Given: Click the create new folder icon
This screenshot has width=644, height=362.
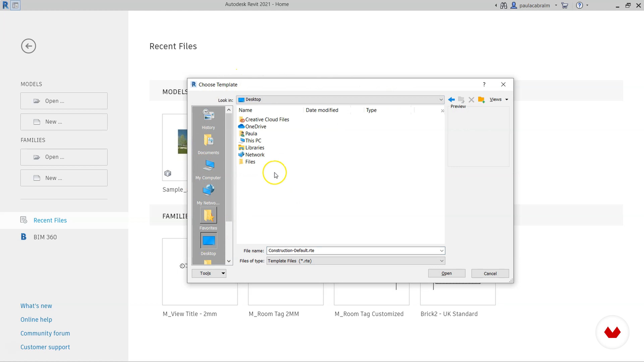Looking at the screenshot, I should click(x=481, y=99).
